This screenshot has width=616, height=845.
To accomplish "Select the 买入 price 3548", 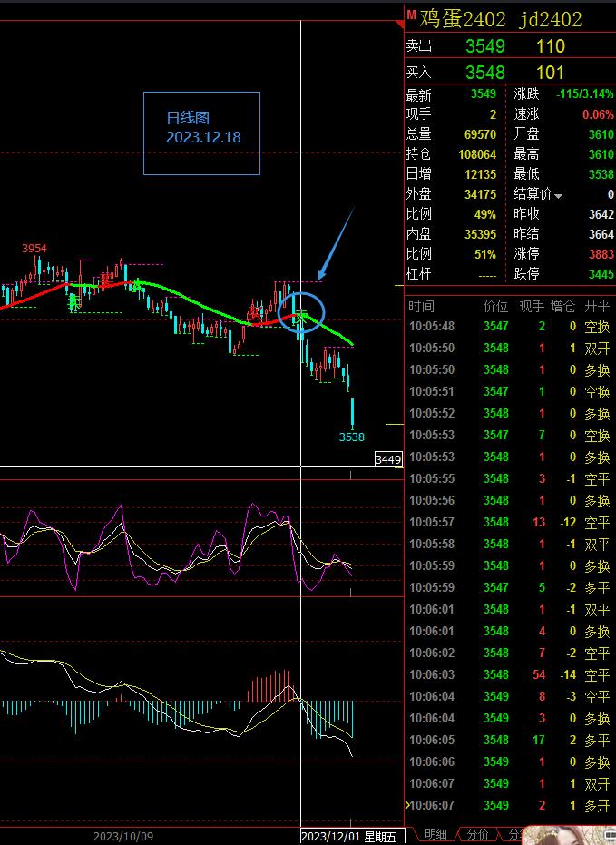I will (485, 73).
